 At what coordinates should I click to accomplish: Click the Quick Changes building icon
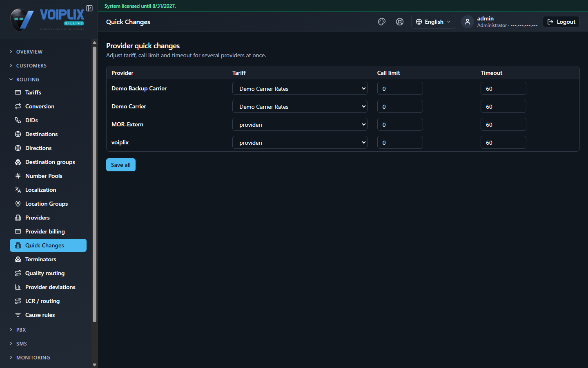tap(18, 245)
